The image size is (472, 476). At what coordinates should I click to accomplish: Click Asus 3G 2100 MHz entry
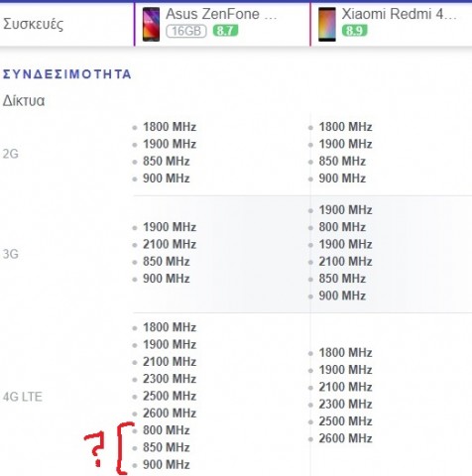tap(170, 244)
